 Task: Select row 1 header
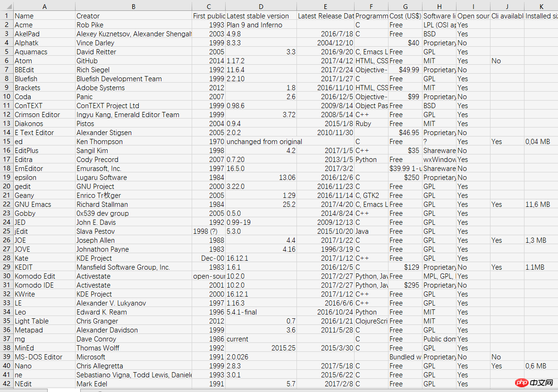pyautogui.click(x=7, y=16)
